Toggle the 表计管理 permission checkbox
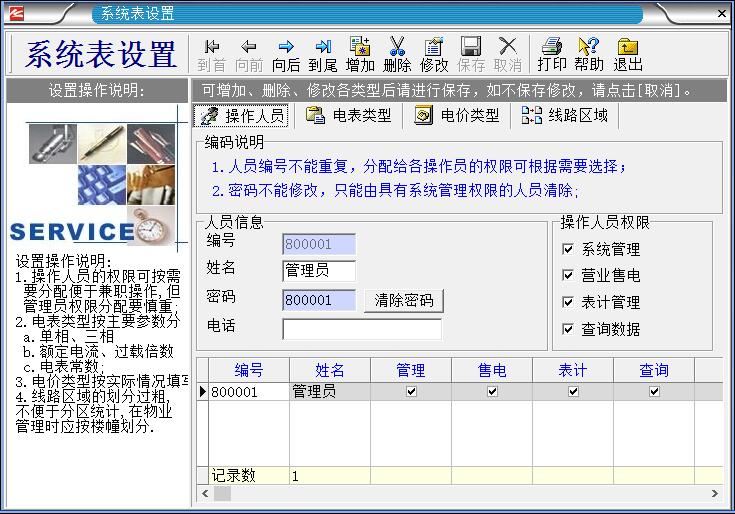The width and height of the screenshot is (735, 514). tap(568, 302)
